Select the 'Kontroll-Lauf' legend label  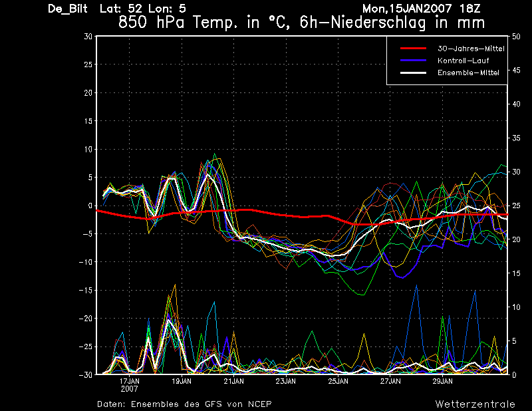tap(463, 61)
